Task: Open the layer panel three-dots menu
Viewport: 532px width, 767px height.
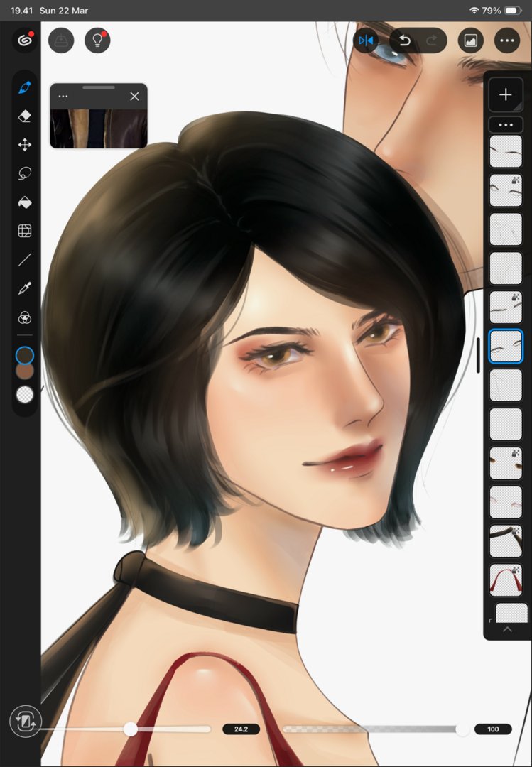Action: [x=506, y=125]
